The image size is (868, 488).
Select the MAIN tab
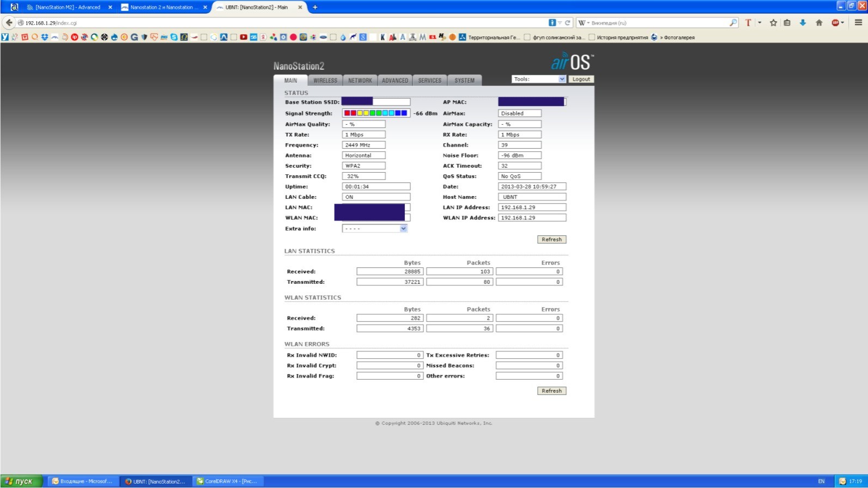click(290, 80)
